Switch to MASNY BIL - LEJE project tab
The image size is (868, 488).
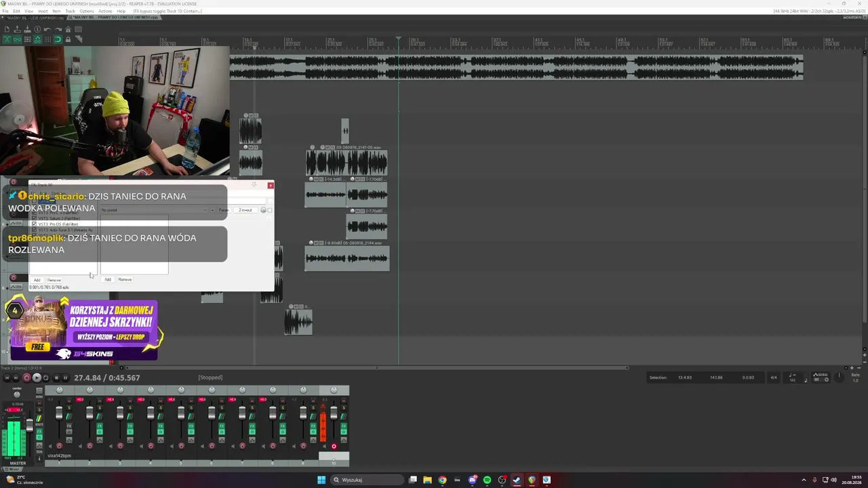tap(34, 18)
